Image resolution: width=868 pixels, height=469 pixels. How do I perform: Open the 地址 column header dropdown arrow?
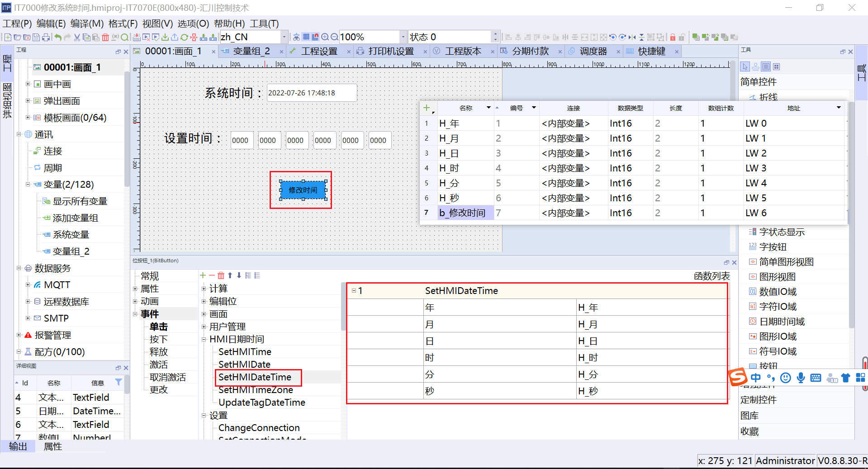pos(839,108)
